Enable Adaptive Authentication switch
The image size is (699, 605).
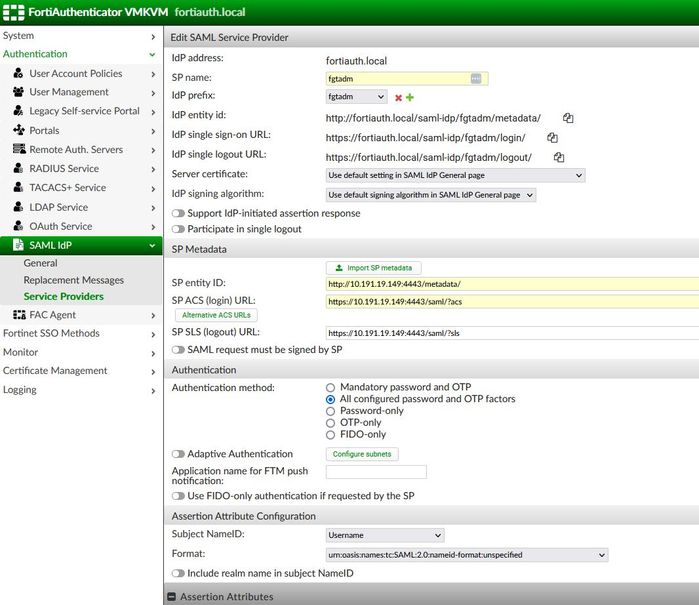coord(178,454)
